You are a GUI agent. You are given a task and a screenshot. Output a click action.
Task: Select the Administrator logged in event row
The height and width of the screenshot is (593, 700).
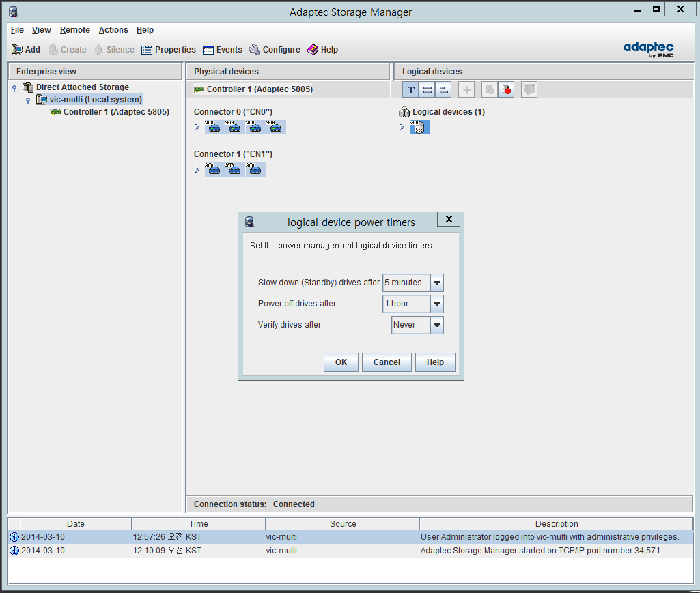(x=351, y=537)
